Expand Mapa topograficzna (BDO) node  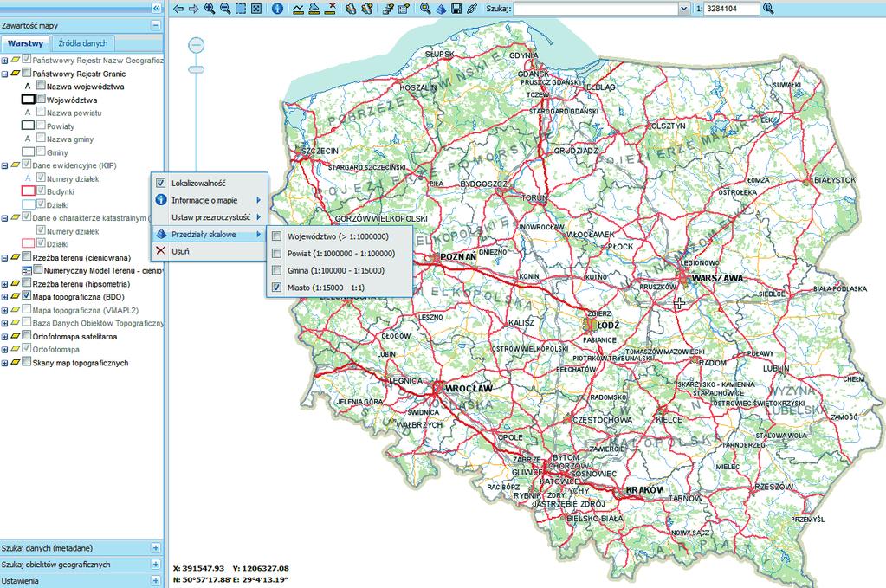4,297
